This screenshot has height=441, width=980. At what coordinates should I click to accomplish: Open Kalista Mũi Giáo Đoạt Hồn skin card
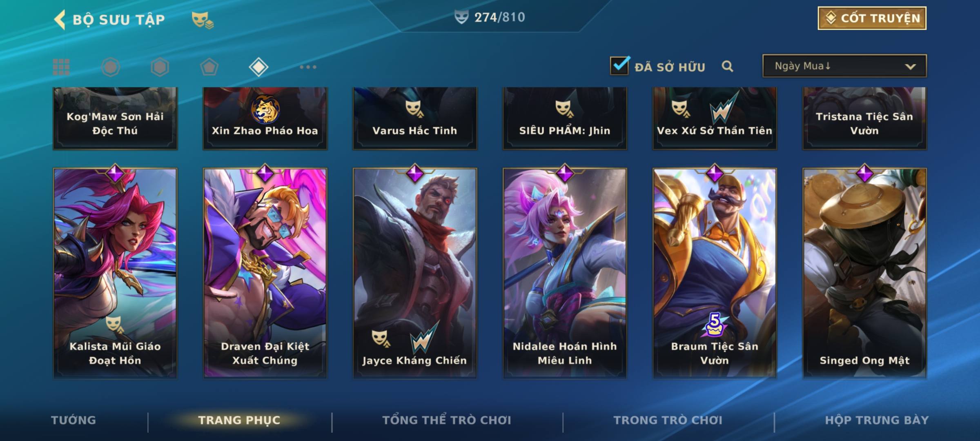[115, 273]
